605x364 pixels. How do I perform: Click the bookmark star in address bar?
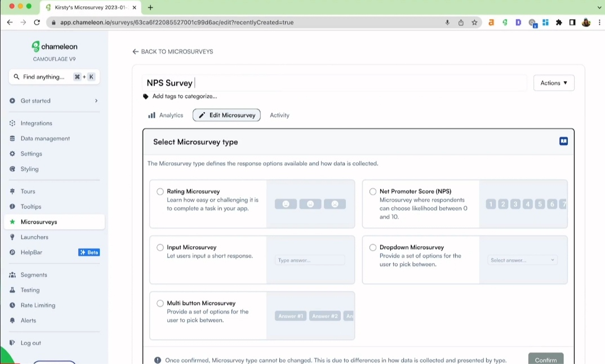[x=474, y=23]
